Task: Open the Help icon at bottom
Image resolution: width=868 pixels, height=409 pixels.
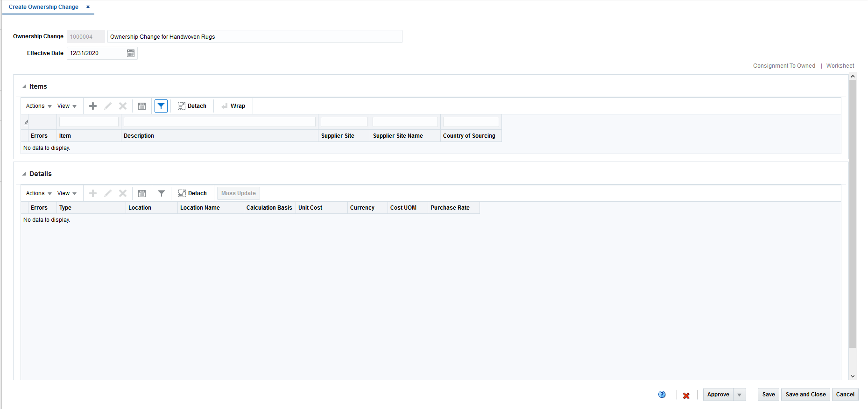Action: pos(662,395)
